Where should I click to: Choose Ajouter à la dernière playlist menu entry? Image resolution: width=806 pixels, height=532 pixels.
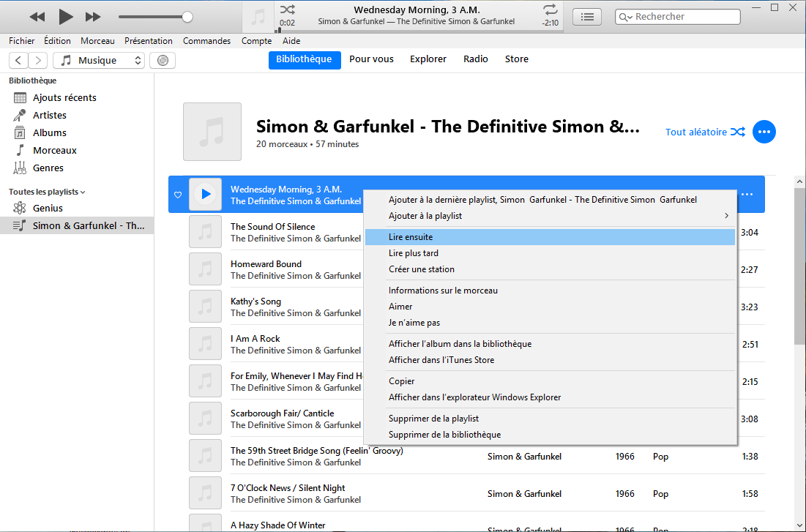pos(550,200)
